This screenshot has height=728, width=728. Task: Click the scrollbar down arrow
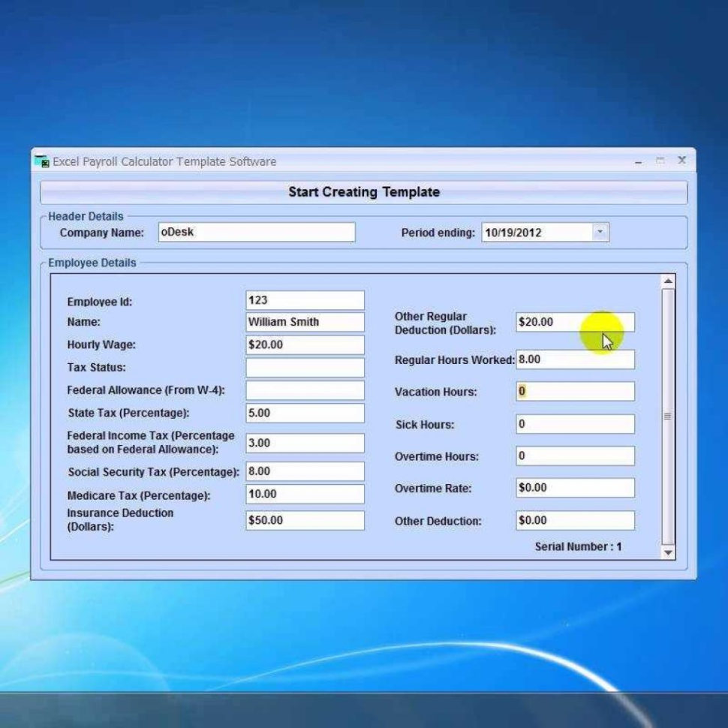[x=668, y=554]
